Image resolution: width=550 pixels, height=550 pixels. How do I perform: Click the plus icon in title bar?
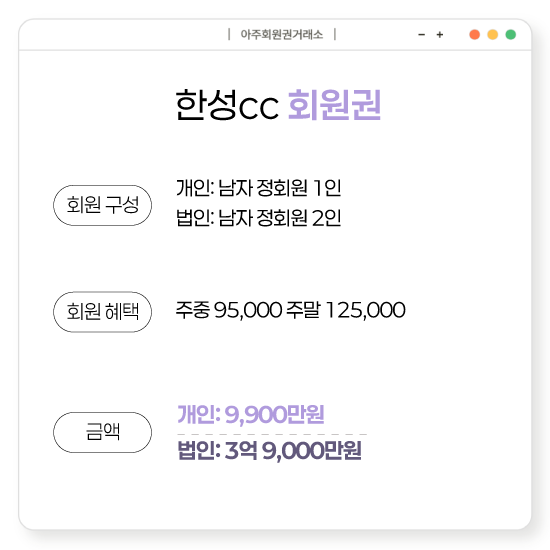coord(440,35)
